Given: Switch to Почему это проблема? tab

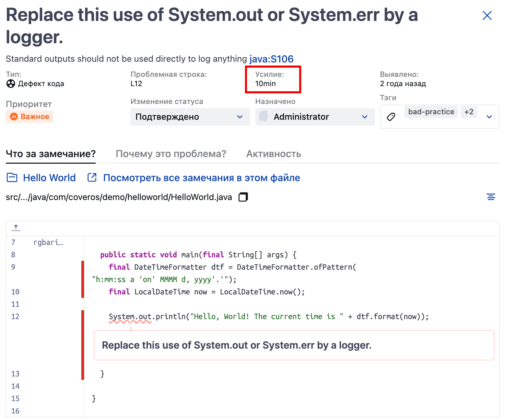Looking at the screenshot, I should tap(171, 154).
